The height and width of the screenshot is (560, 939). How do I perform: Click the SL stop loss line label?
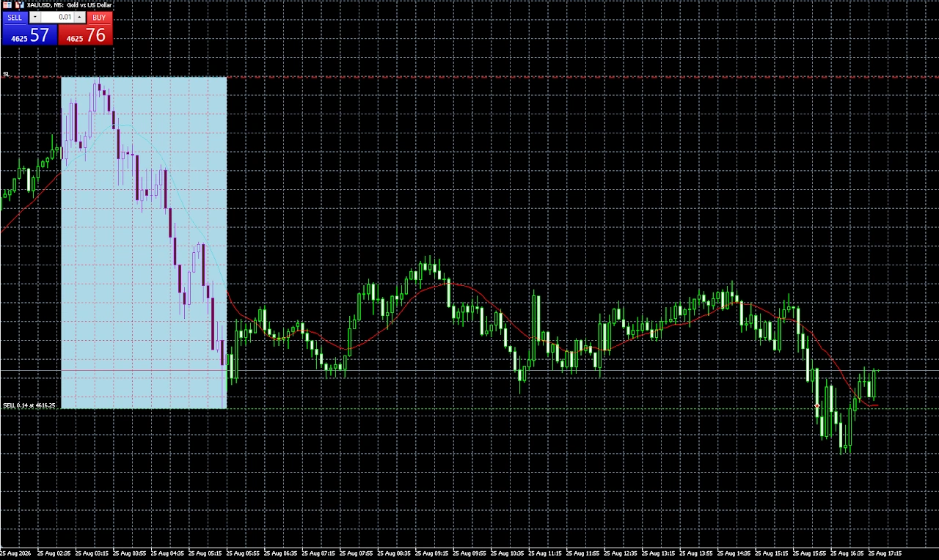6,74
